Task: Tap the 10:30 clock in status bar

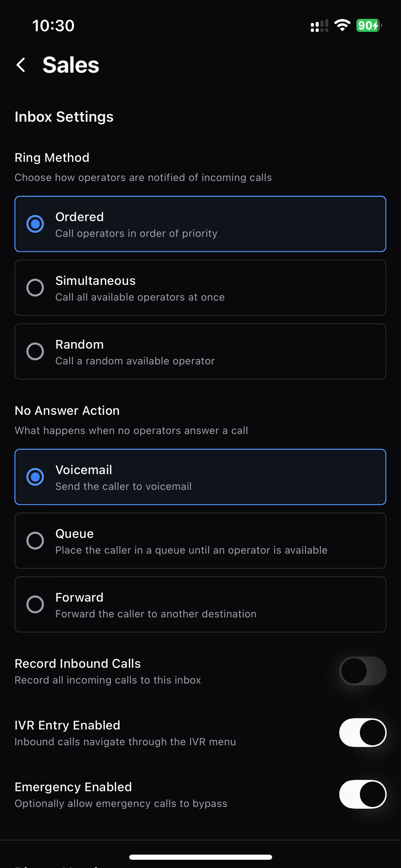Action: (53, 26)
